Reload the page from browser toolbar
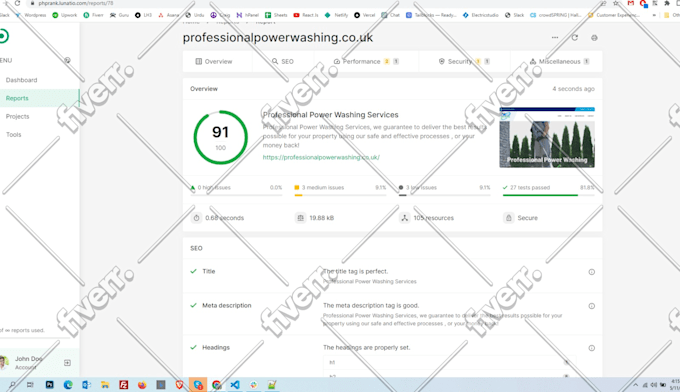Screen dimensions: 680x392 (17, 3)
